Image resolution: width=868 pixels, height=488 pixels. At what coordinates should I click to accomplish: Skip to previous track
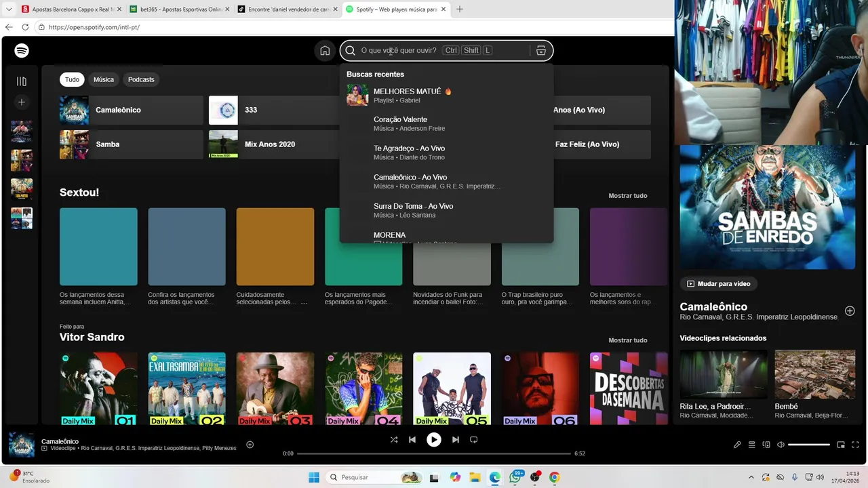coord(412,440)
